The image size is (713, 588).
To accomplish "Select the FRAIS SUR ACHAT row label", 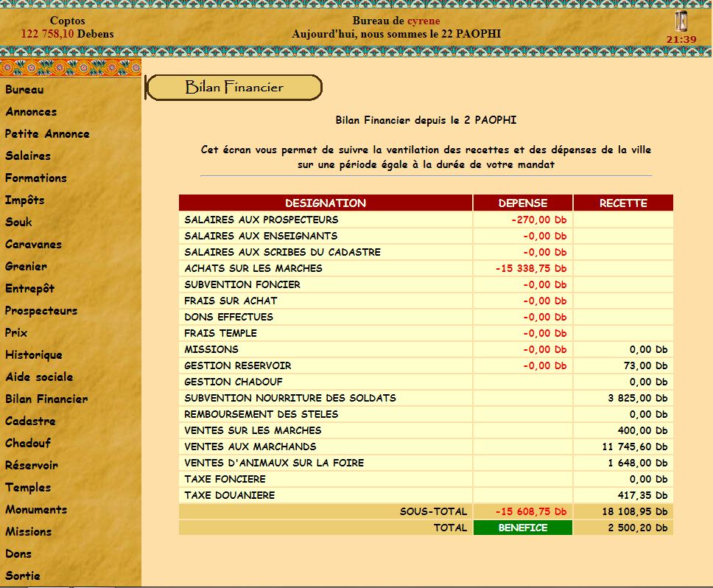I will tap(231, 301).
